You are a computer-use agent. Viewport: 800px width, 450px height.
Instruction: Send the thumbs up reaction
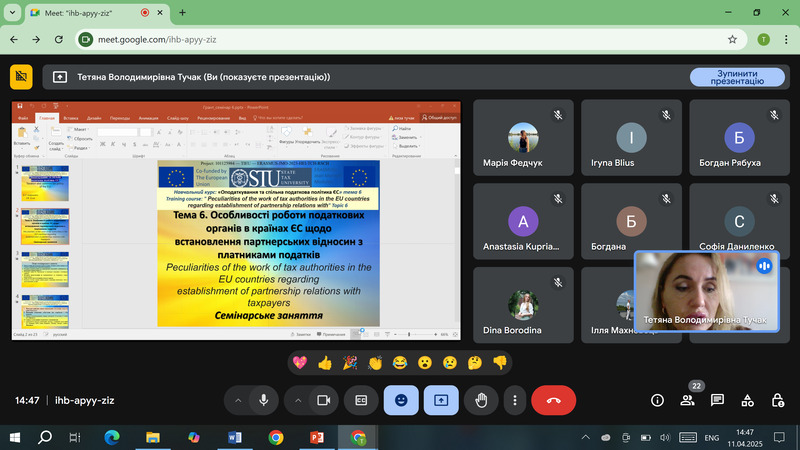coord(325,363)
